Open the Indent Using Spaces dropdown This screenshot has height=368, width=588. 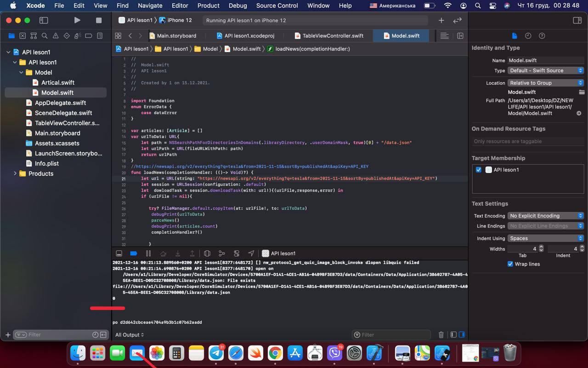pos(546,238)
